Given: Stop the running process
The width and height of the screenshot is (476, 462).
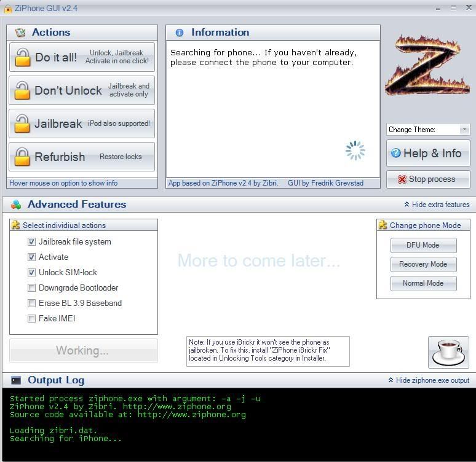Looking at the screenshot, I should point(428,179).
